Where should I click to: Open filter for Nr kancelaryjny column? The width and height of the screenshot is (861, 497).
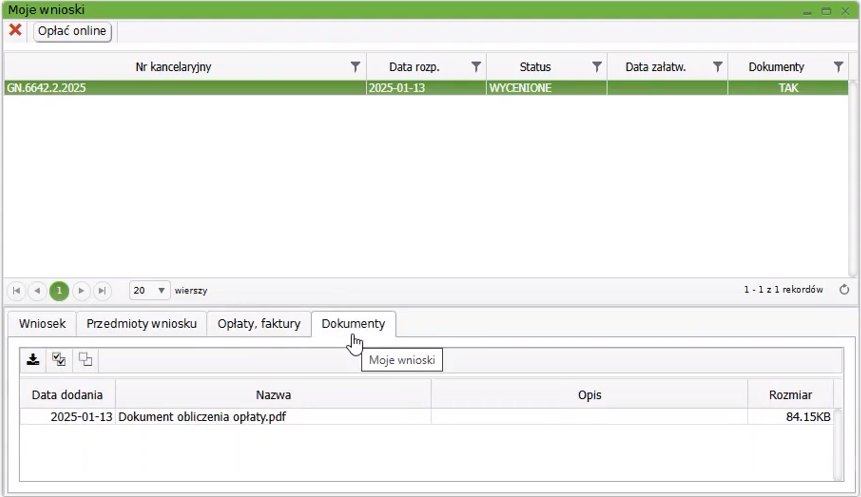[355, 67]
